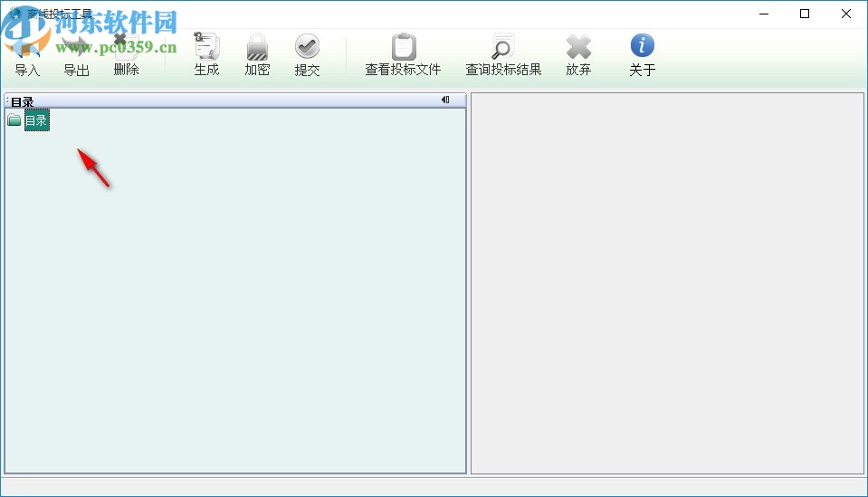The height and width of the screenshot is (497, 868).
Task: Open the 关于 blue info icon
Action: [x=642, y=45]
